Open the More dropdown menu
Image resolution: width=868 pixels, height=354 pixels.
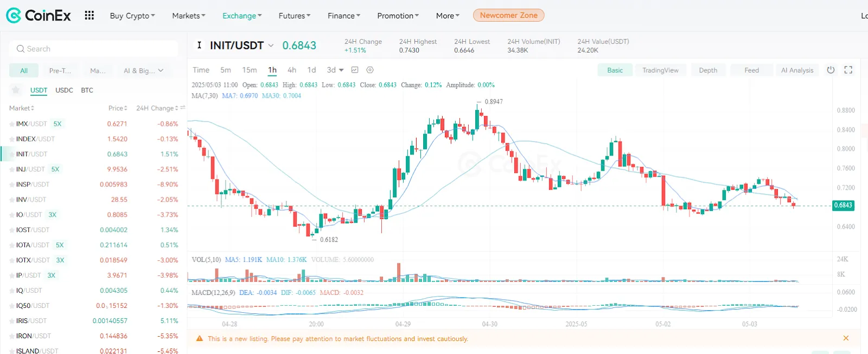click(448, 16)
